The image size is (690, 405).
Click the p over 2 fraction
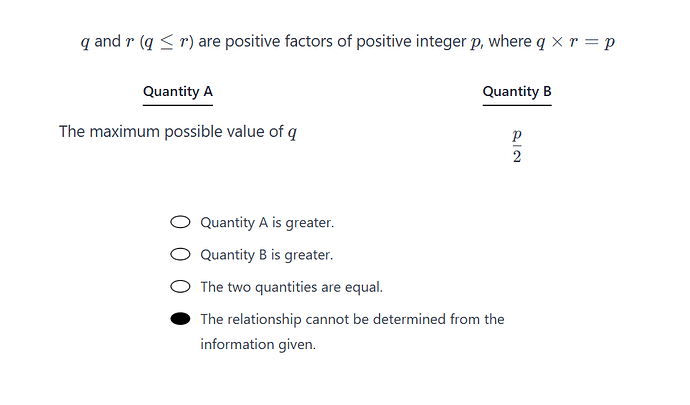coord(517,146)
